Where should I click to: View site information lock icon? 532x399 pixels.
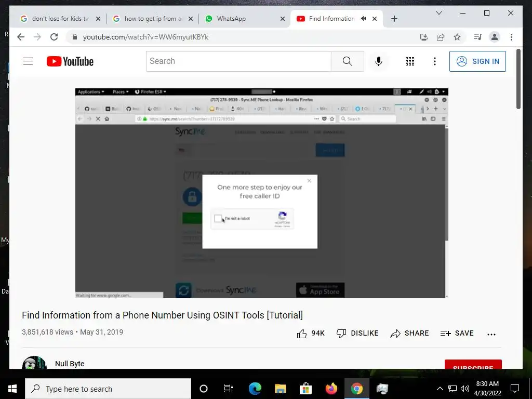tap(75, 37)
